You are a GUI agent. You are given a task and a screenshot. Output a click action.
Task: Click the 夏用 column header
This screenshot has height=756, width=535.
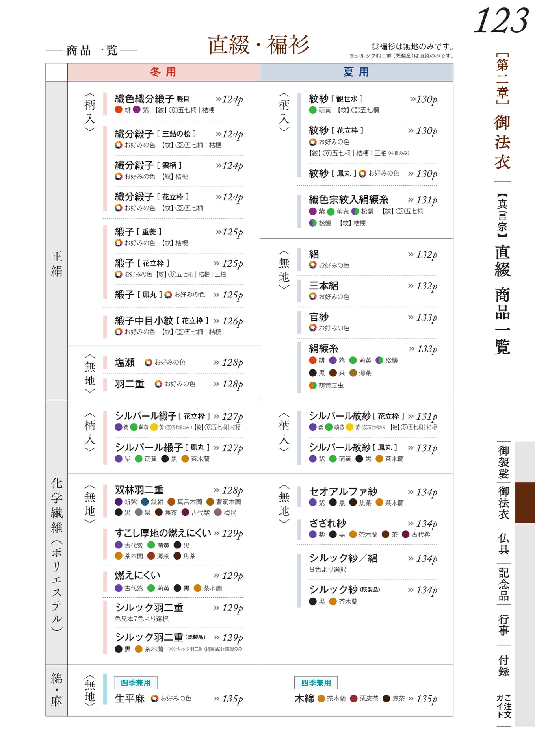pos(356,72)
